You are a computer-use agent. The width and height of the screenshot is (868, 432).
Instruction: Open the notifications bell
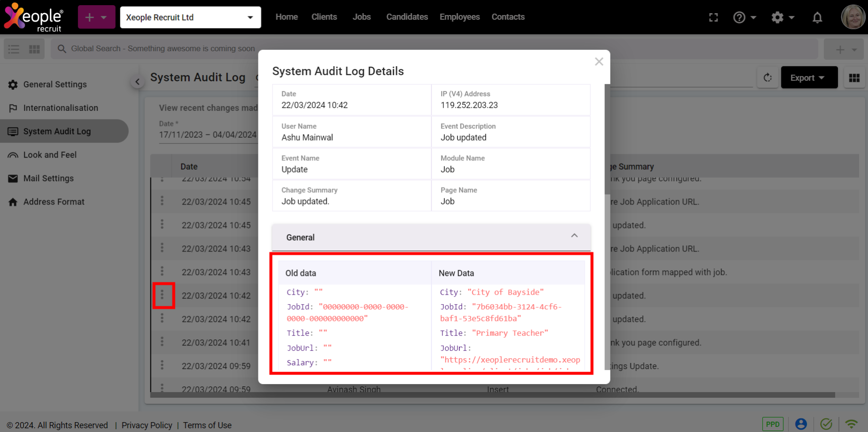(817, 17)
